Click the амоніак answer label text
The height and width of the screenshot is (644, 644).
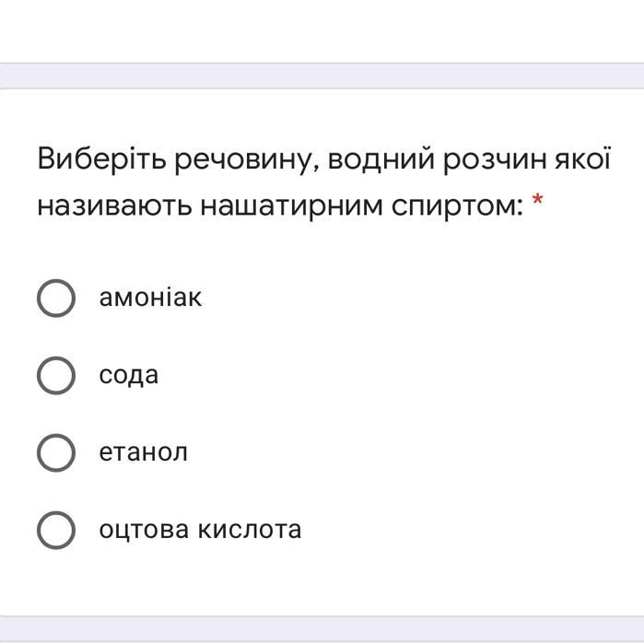[x=150, y=298]
